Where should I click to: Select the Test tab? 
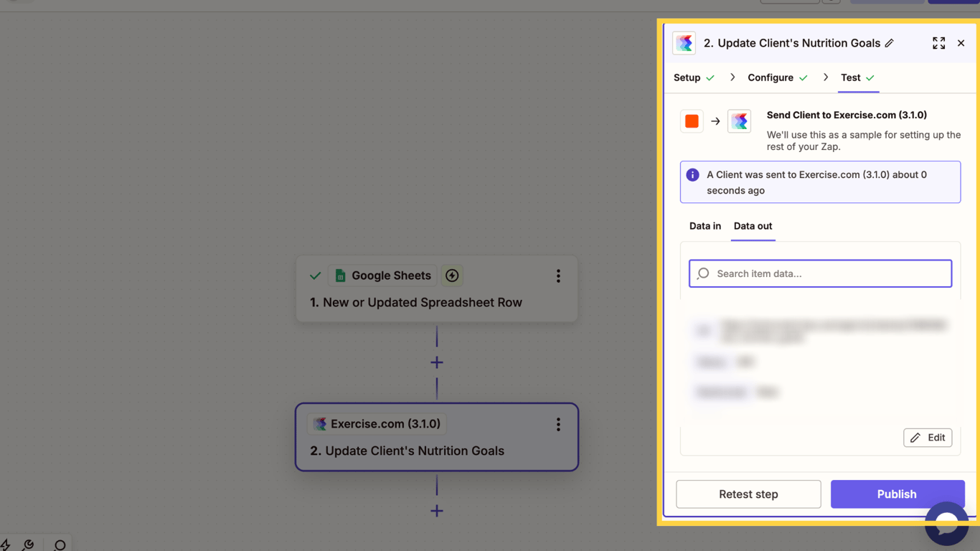[x=851, y=77]
